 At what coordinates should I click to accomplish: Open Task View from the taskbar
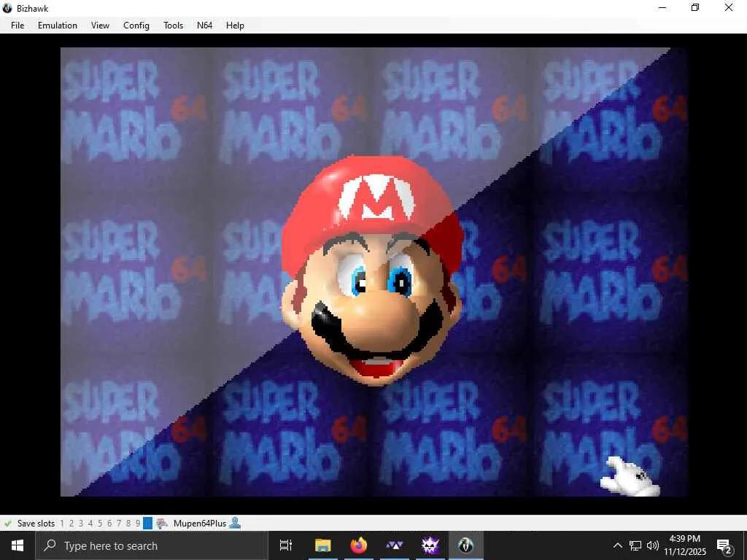coord(286,545)
